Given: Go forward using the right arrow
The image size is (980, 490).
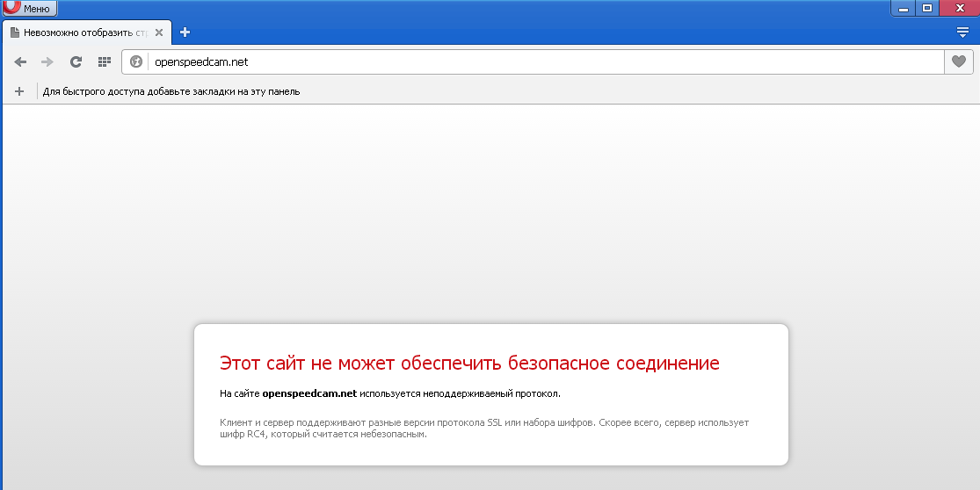Looking at the screenshot, I should point(47,61).
